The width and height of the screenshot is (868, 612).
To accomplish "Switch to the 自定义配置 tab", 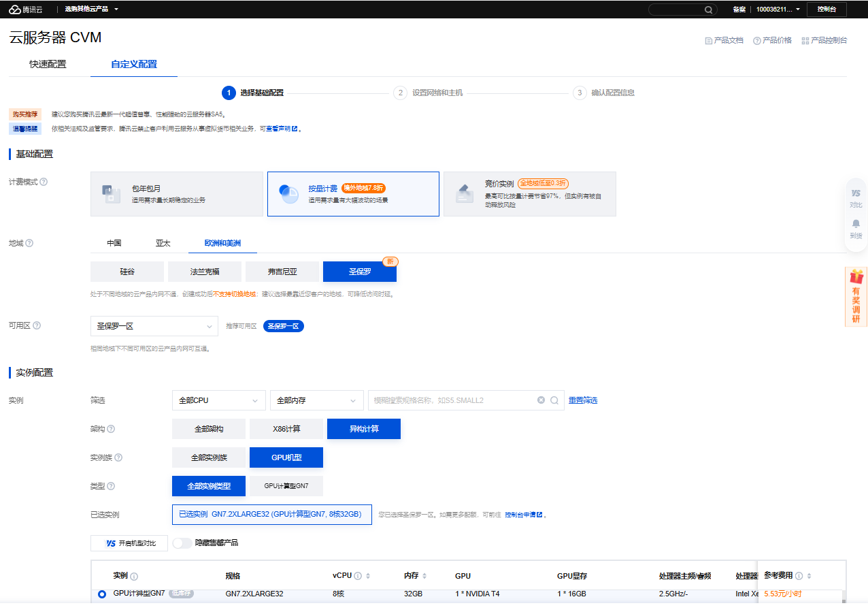I will [x=134, y=65].
